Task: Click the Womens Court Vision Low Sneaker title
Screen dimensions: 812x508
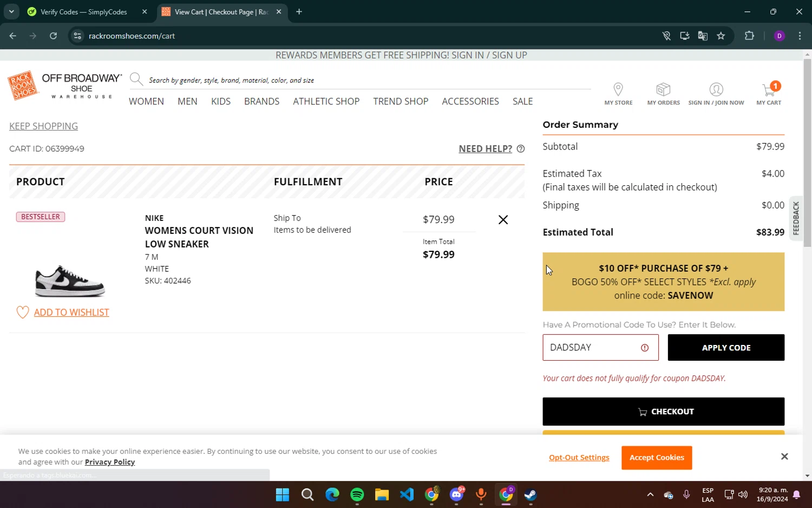Action: click(199, 237)
